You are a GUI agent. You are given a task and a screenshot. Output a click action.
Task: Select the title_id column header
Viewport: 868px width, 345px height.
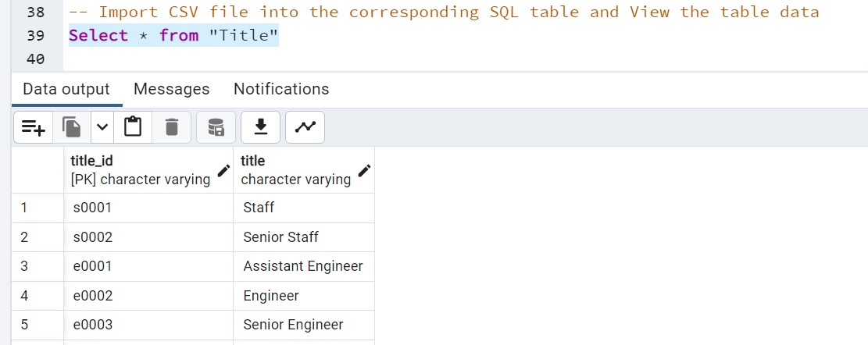tap(148, 169)
